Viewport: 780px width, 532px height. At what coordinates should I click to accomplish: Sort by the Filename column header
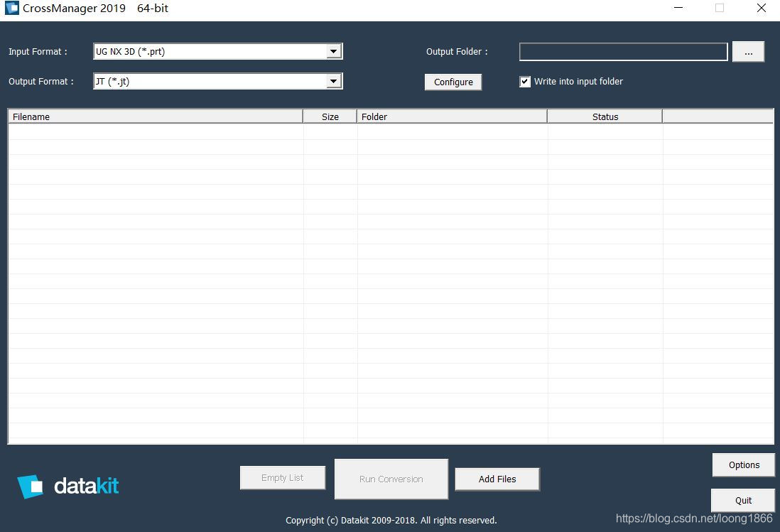[x=155, y=116]
